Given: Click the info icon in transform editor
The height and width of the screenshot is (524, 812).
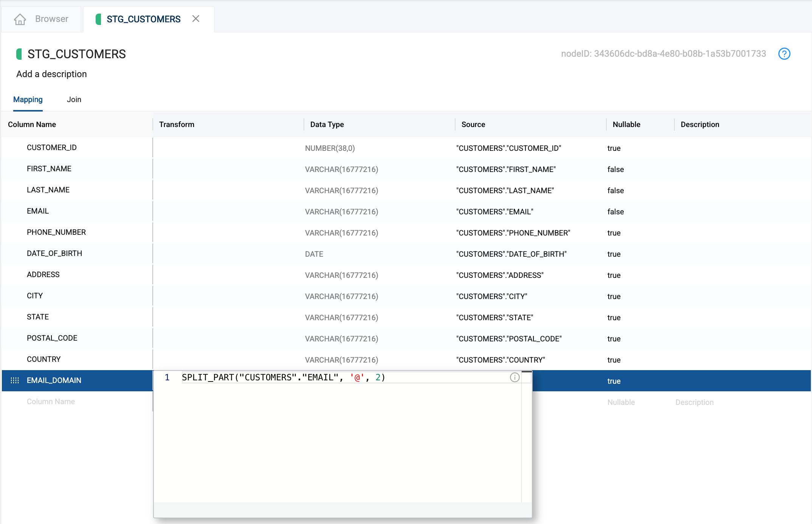Looking at the screenshot, I should coord(514,377).
